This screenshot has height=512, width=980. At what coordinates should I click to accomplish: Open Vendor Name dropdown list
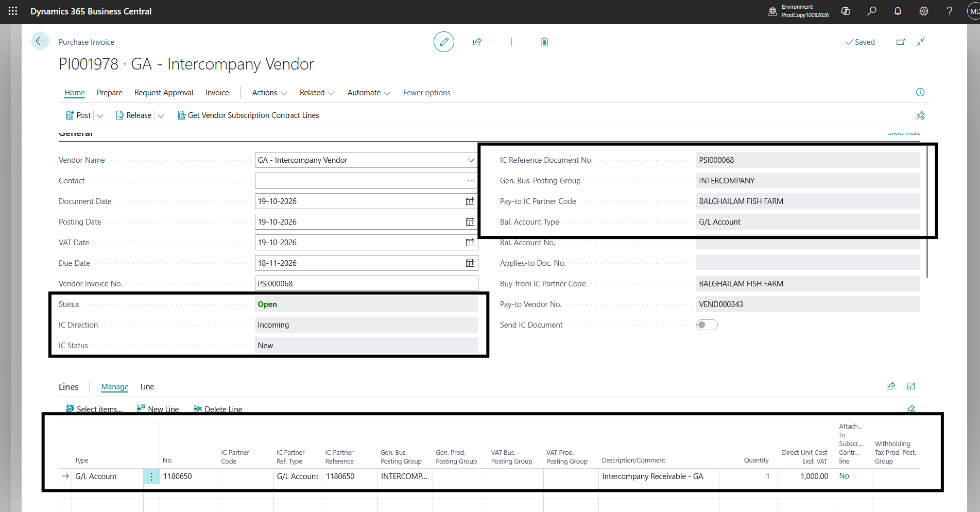(x=470, y=160)
